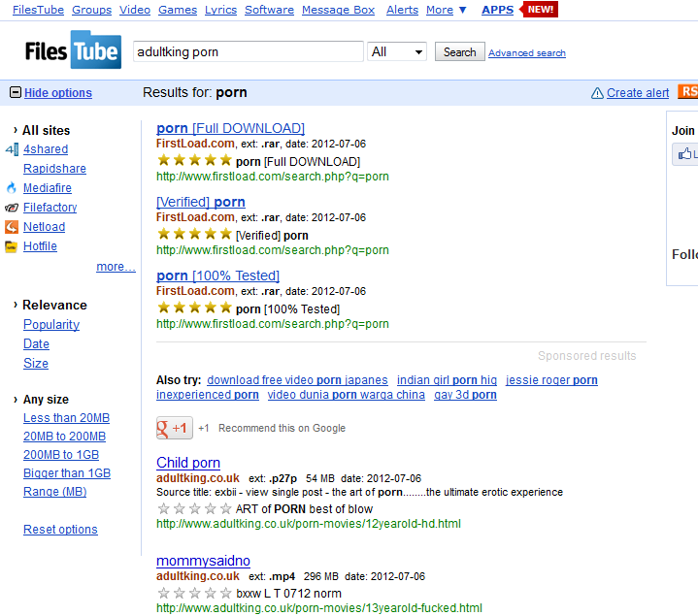698x616 pixels.
Task: Sort results by Date
Action: (x=36, y=344)
